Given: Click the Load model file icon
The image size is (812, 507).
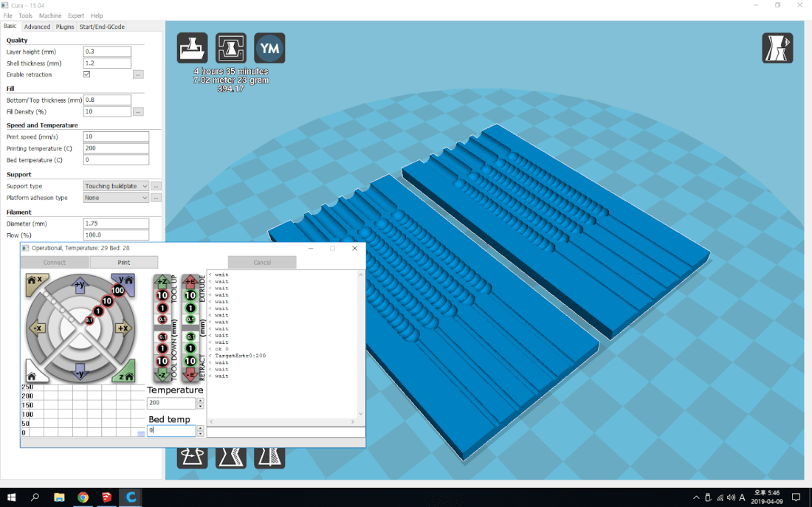Looking at the screenshot, I should coord(192,48).
